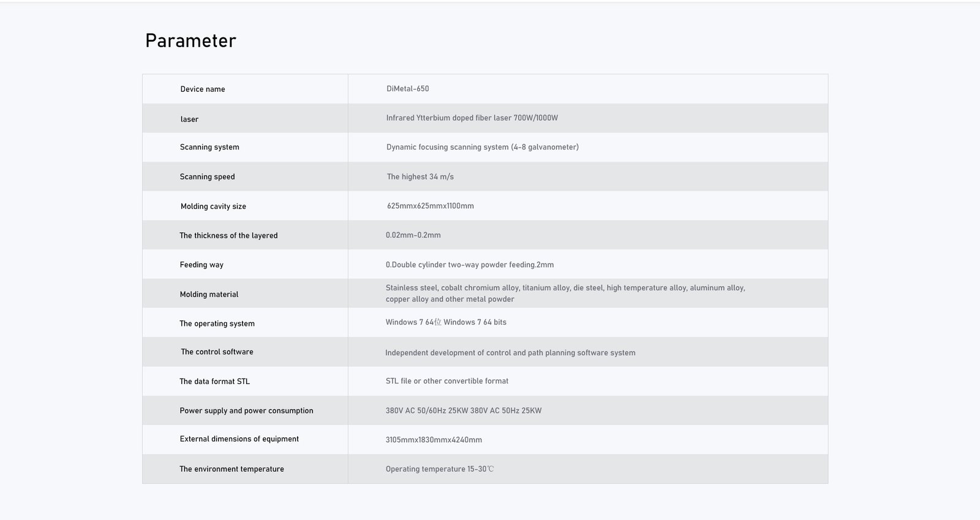
Task: Select the DiMetal-650 value text
Action: point(407,89)
